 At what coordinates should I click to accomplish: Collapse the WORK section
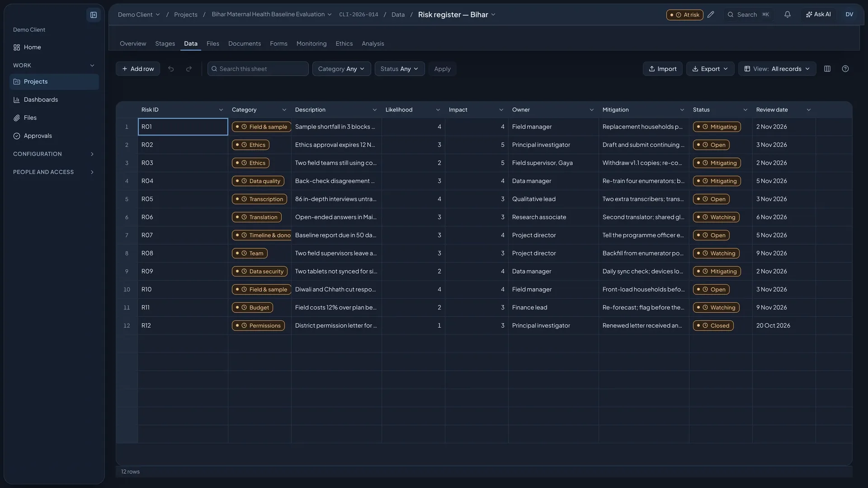tap(54, 66)
